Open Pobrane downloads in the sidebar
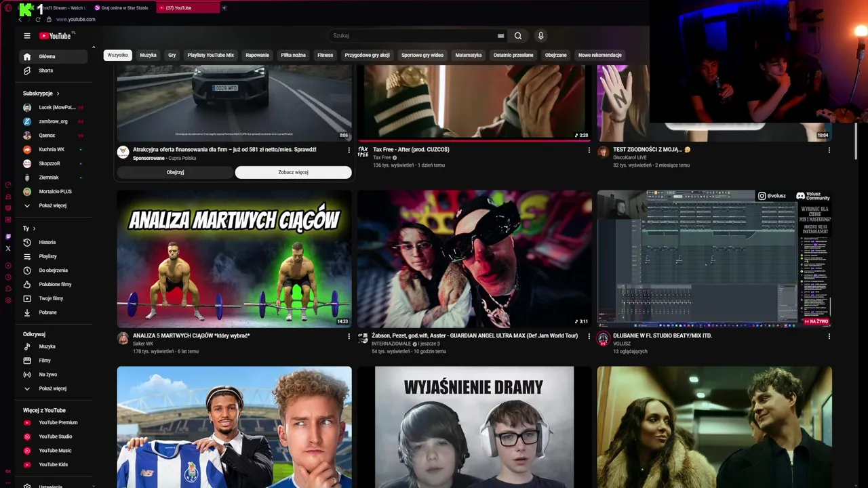This screenshot has height=488, width=868. coord(54,312)
